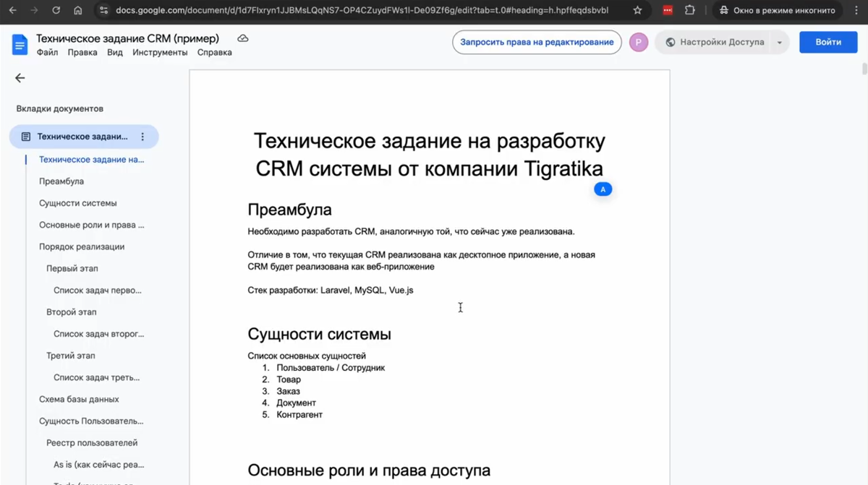The height and width of the screenshot is (485, 868).
Task: Jump to Порядок реализации in outline
Action: [x=82, y=246]
